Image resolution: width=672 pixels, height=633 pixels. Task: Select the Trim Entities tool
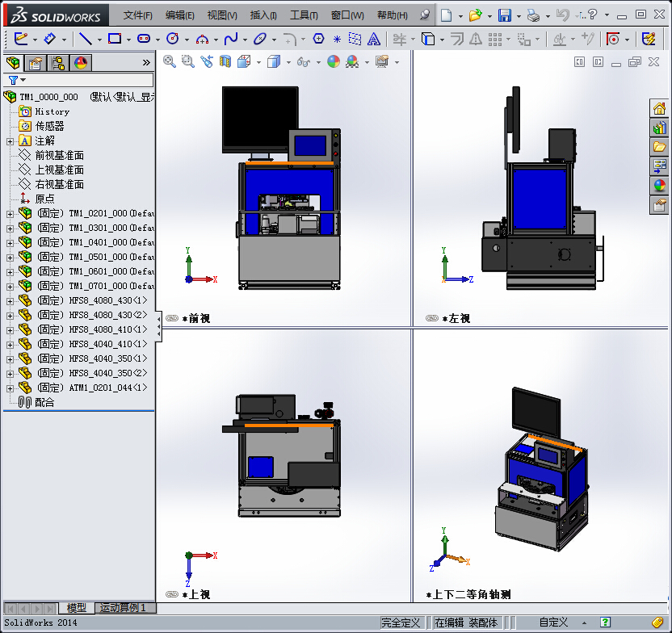point(400,40)
